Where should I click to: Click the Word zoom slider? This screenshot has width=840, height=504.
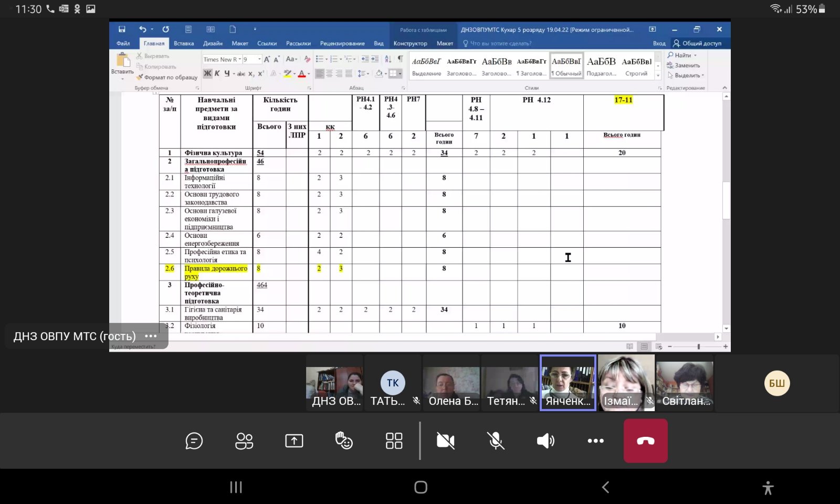pyautogui.click(x=698, y=346)
